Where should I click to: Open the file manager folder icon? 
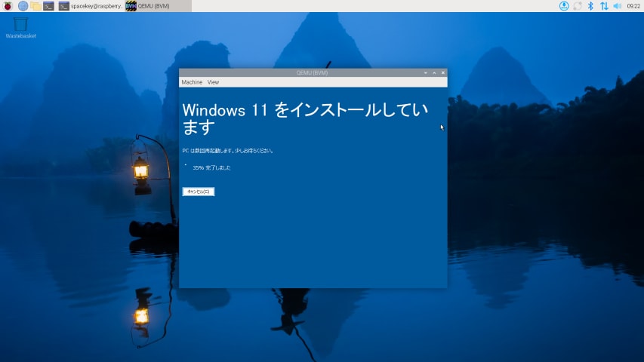point(35,6)
